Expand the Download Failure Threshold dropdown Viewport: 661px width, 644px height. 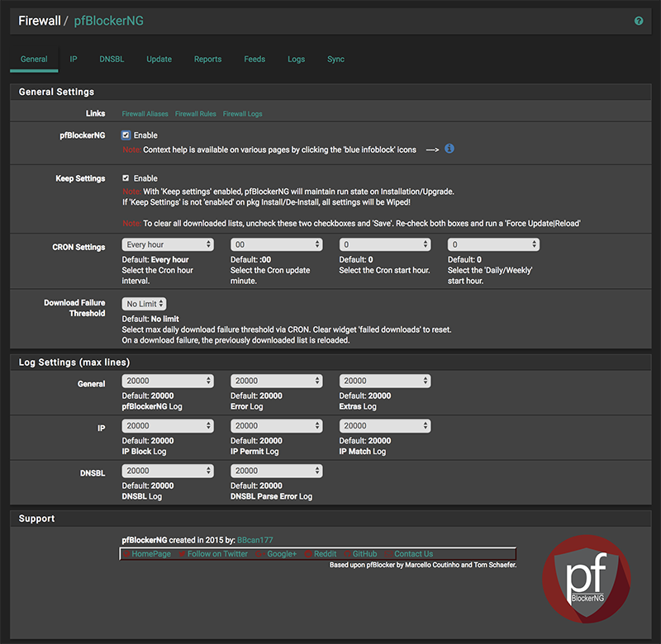pyautogui.click(x=145, y=304)
